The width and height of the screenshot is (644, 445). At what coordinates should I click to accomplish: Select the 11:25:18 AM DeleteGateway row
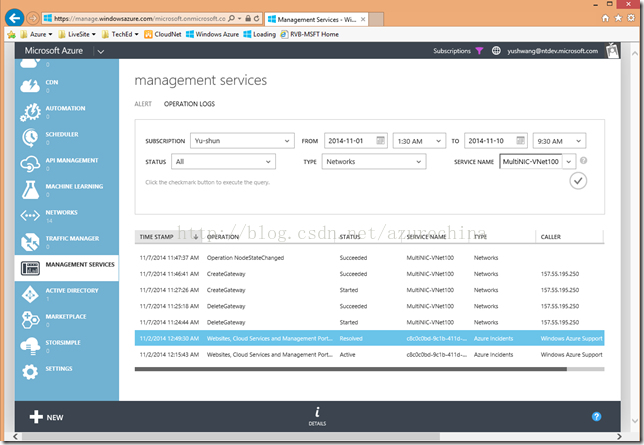pyautogui.click(x=370, y=306)
